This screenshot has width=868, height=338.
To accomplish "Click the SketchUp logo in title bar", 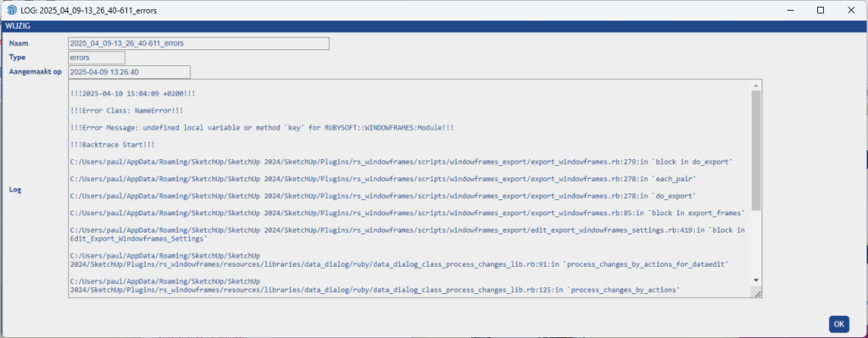I will [x=11, y=10].
